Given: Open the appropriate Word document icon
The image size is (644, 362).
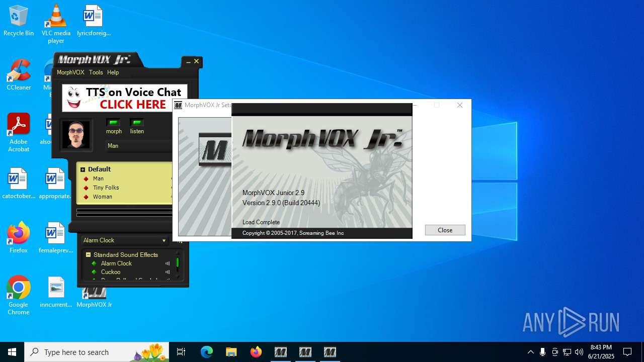Looking at the screenshot, I should (56, 184).
